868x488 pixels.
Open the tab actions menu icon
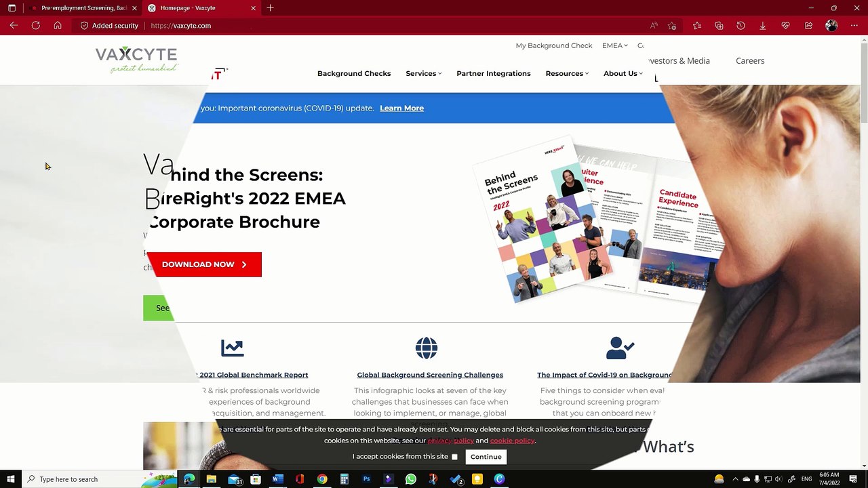pos(12,8)
